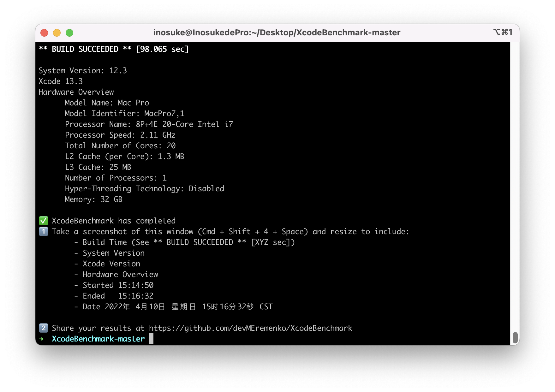This screenshot has width=555, height=392.
Task: Select the blue "1" step badge
Action: point(44,231)
